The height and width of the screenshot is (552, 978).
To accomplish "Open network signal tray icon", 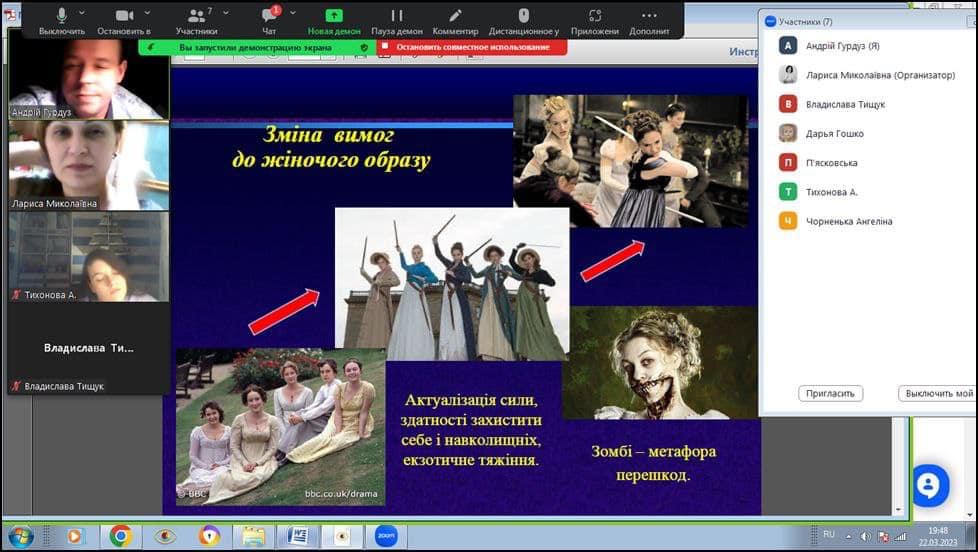I will [x=900, y=536].
